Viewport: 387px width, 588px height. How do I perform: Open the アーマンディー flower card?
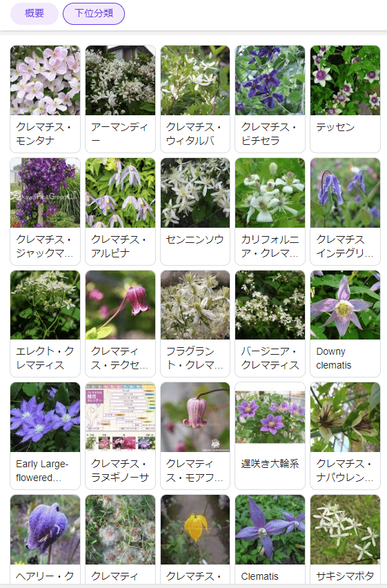[120, 99]
